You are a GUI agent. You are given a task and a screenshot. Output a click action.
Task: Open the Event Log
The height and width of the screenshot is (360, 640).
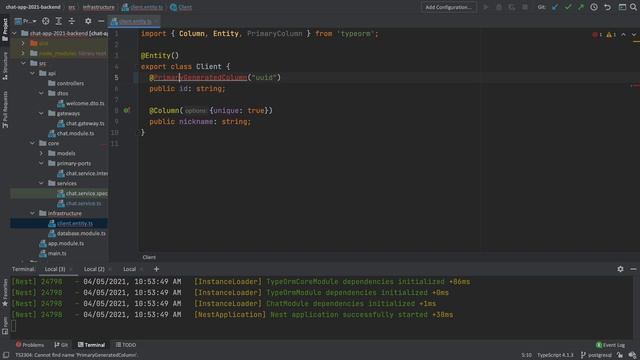[610, 345]
